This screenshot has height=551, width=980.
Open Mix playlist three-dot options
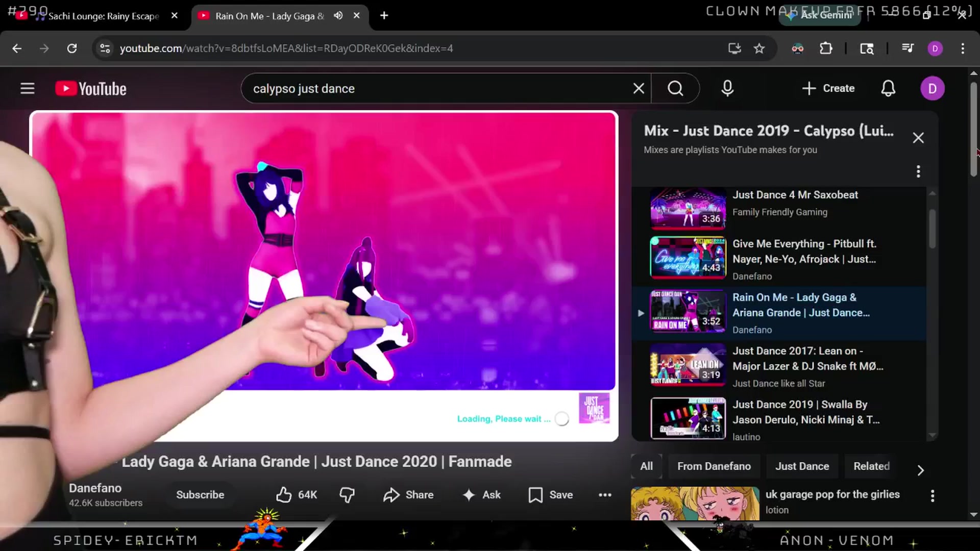pos(918,171)
